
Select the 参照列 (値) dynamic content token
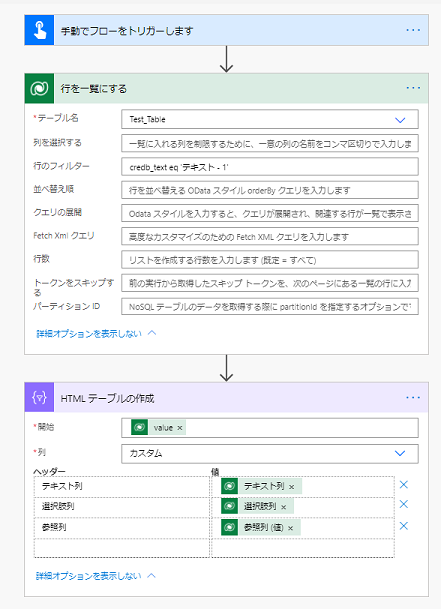261,527
